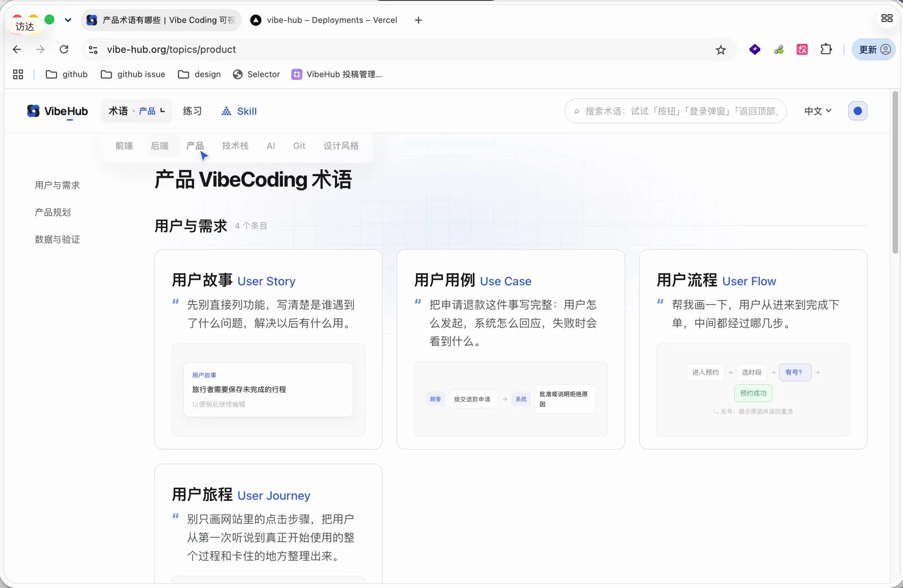The width and height of the screenshot is (903, 588).
Task: Open the 用户用例 Use Case card
Action: tap(511, 349)
